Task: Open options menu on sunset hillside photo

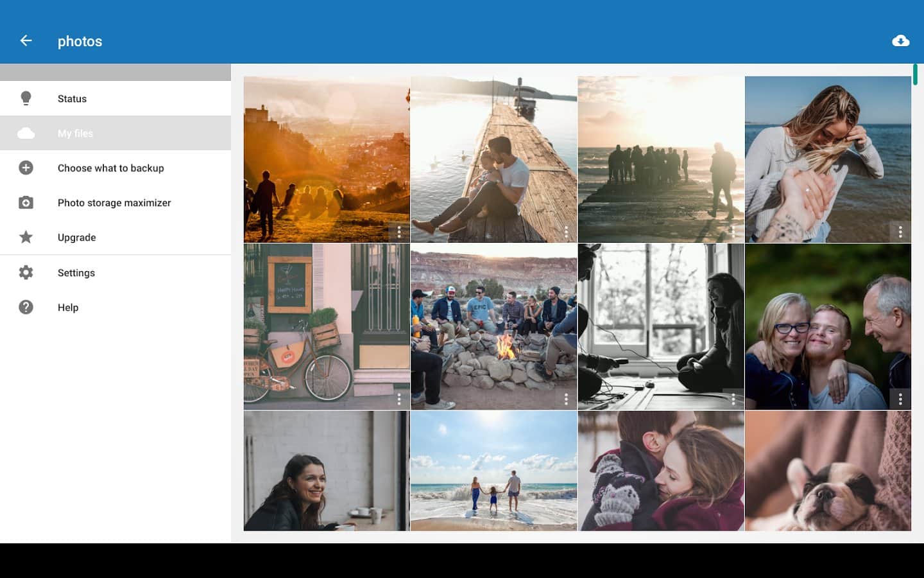Action: tap(398, 231)
